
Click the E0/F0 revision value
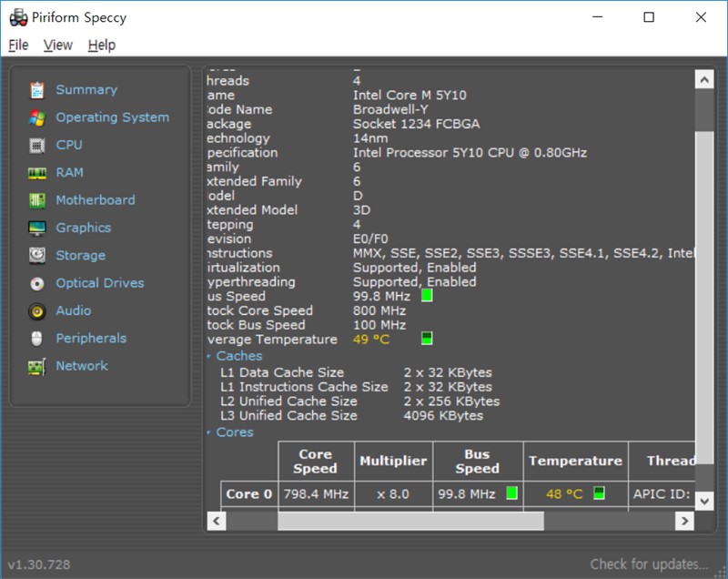(370, 239)
